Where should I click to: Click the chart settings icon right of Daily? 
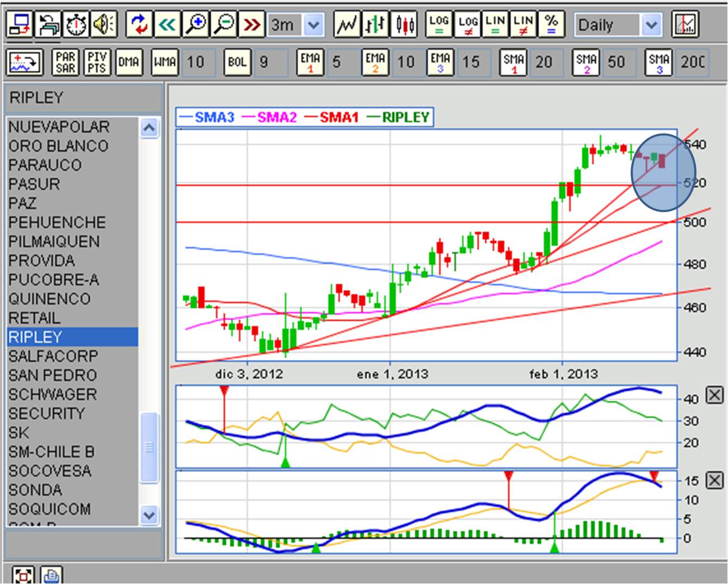click(685, 24)
